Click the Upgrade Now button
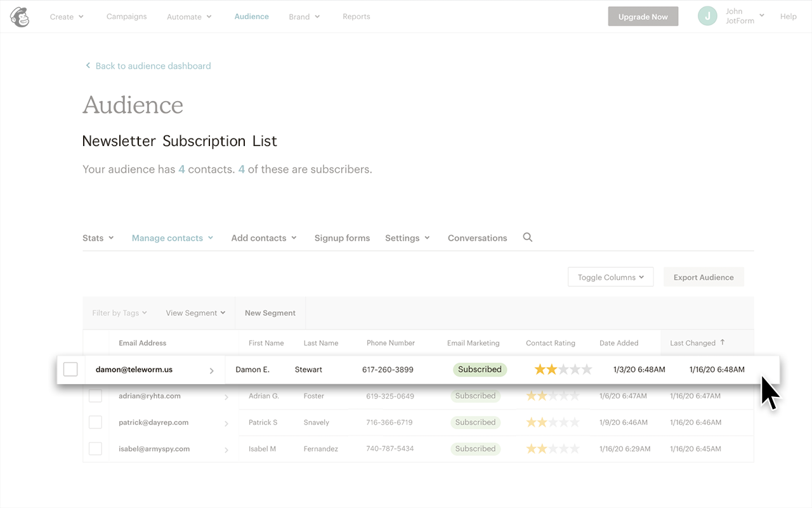Image resolution: width=812 pixels, height=508 pixels. 643,17
